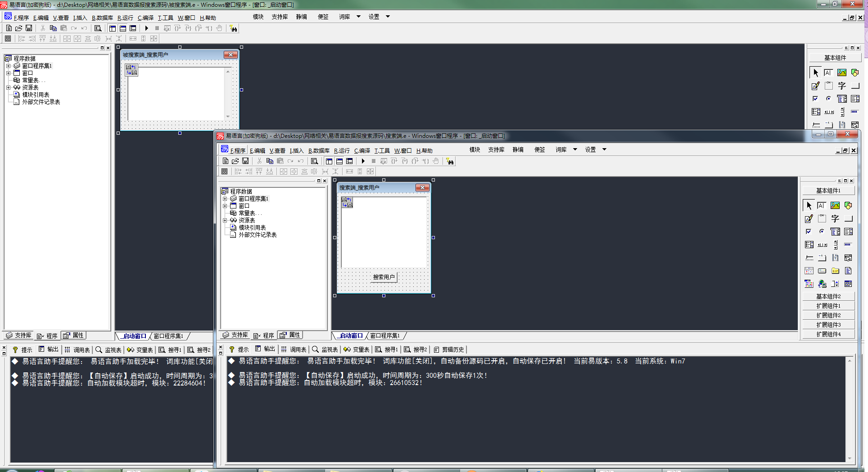Pick the check box component in front toolbox
Image resolution: width=868 pixels, height=472 pixels.
click(809, 232)
